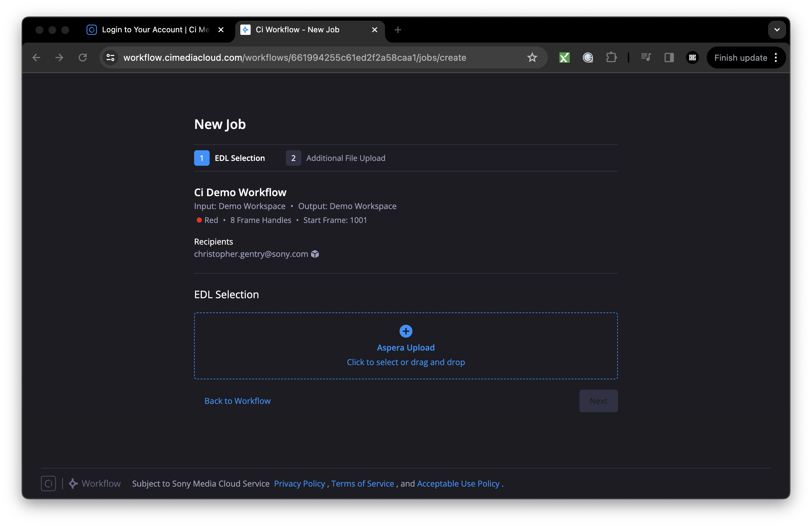Switch to Login to Your Account tab
Viewport: 812px width, 526px height.
coord(155,30)
